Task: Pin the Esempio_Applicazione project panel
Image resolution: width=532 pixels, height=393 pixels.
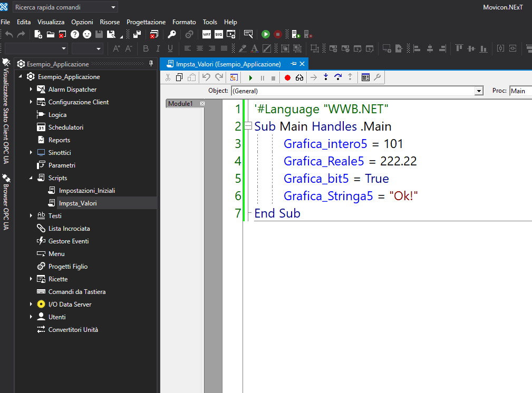Action: 151,63
